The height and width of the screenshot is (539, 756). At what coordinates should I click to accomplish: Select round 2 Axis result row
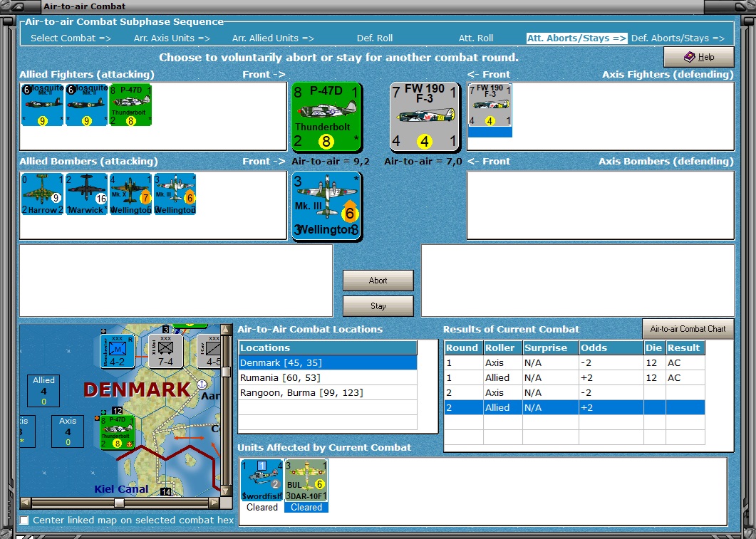(x=574, y=392)
